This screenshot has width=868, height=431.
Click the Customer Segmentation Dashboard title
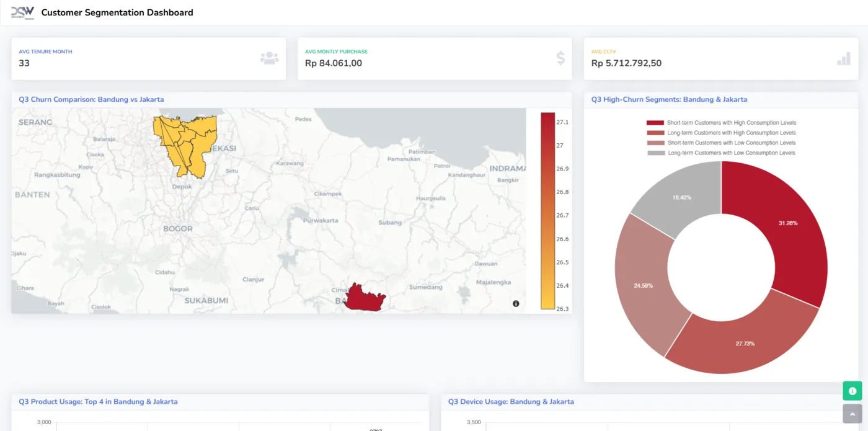click(117, 12)
